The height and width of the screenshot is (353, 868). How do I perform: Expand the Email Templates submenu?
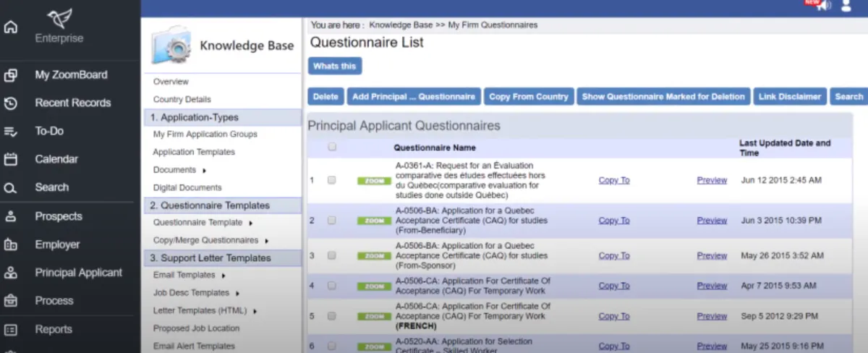[x=223, y=276]
